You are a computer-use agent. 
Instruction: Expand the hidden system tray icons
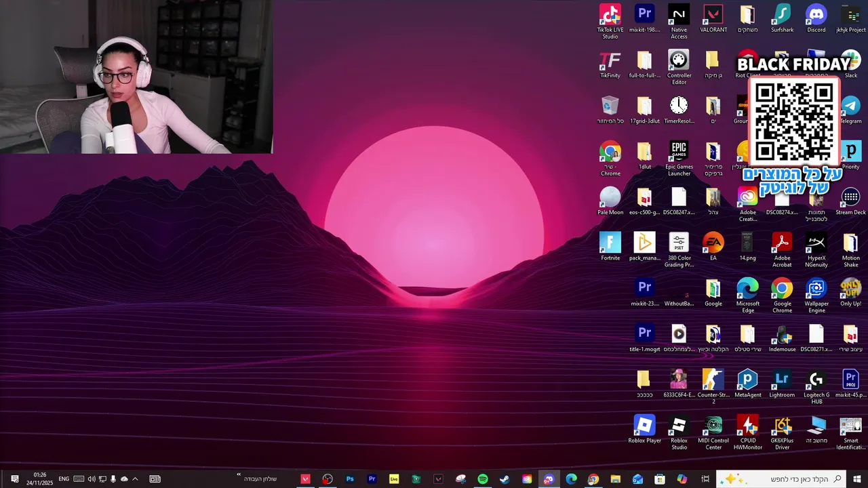135,479
